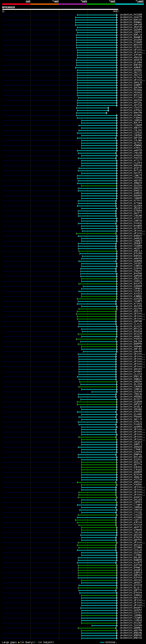Click hit label UniRef100_Q9ZR78

pos(131,60)
